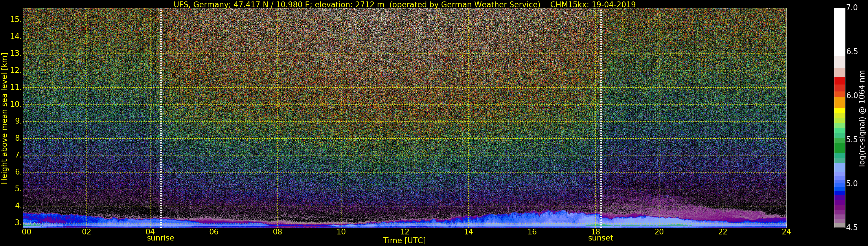Image resolution: width=868 pixels, height=246 pixels.
Task: Select the height axis tick '4.'
Action: (18, 206)
